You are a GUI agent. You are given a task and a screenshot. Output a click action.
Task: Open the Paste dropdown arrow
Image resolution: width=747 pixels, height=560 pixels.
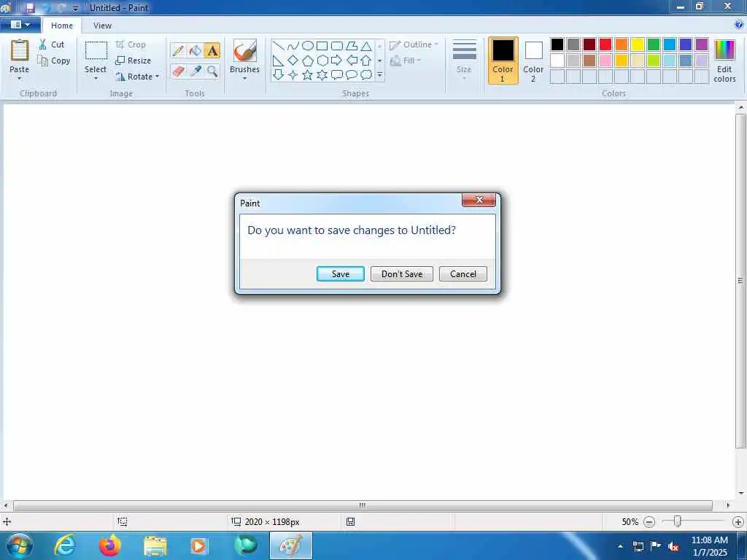(x=20, y=78)
